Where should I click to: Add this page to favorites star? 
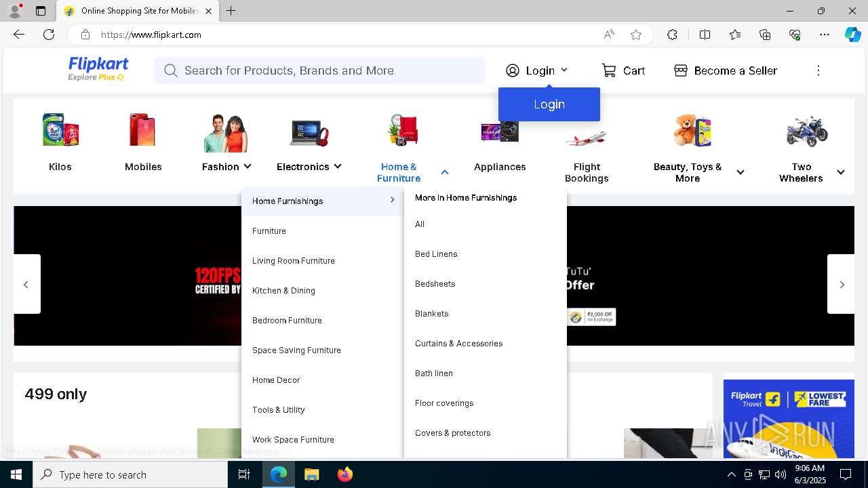(x=636, y=35)
